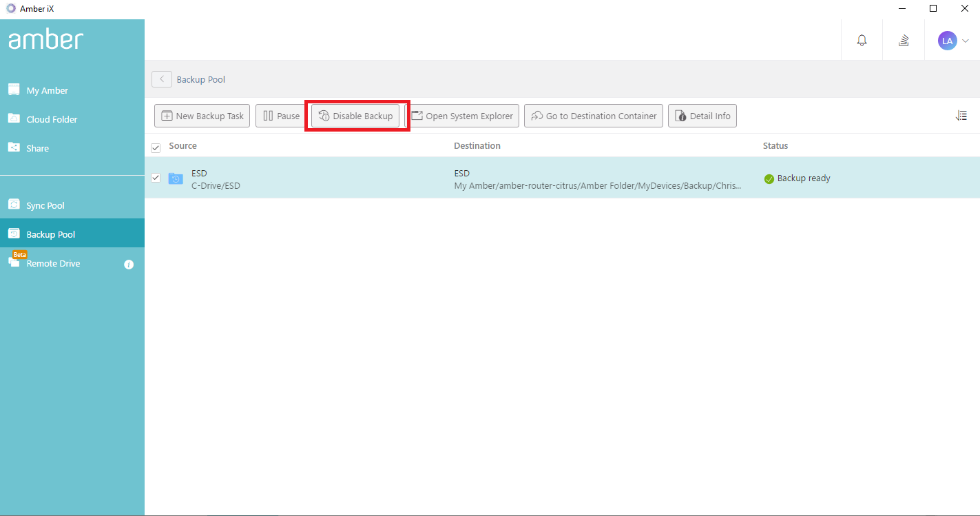Open System Explorer
The height and width of the screenshot is (516, 980).
coord(462,116)
